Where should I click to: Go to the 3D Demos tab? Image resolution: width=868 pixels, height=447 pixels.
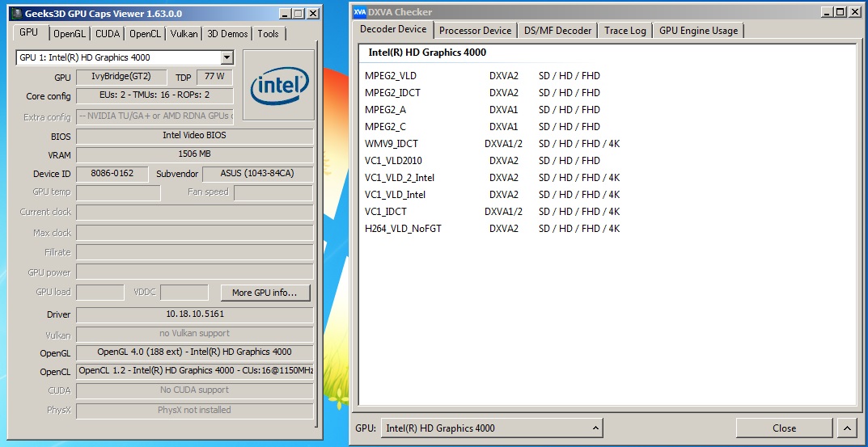coord(227,34)
